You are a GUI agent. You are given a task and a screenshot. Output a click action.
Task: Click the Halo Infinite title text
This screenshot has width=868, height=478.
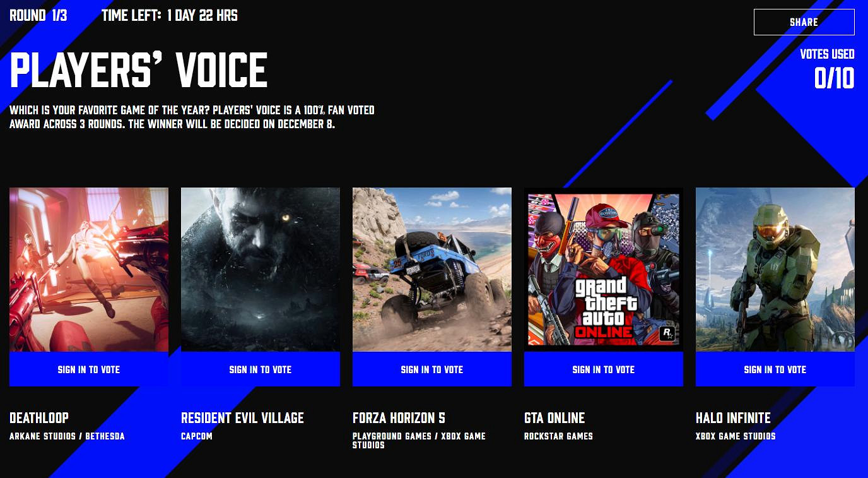click(733, 418)
